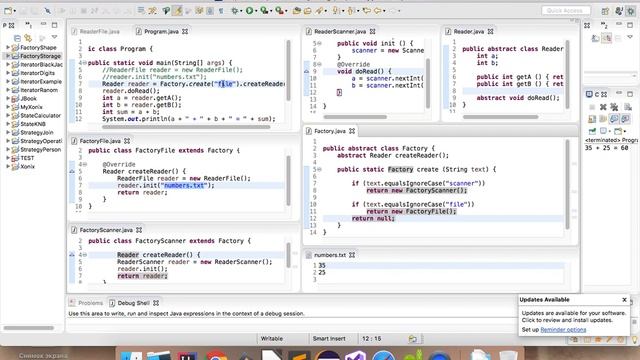The width and height of the screenshot is (640, 360).
Task: Click the green Run button in the toolbar
Action: (x=249, y=11)
